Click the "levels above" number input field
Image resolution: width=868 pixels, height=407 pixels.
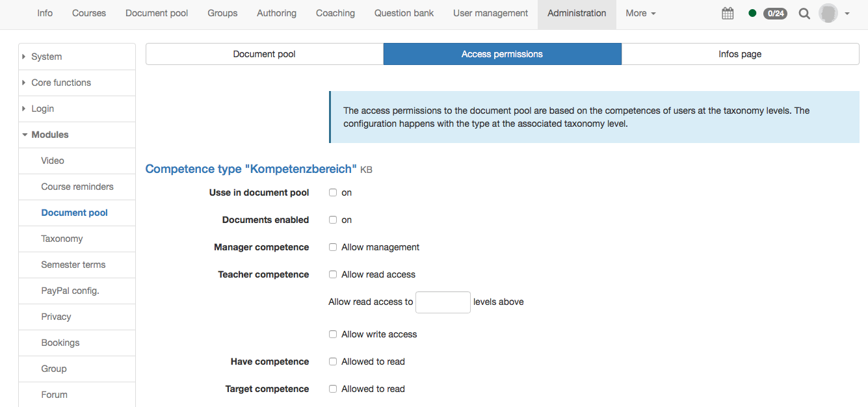[443, 302]
